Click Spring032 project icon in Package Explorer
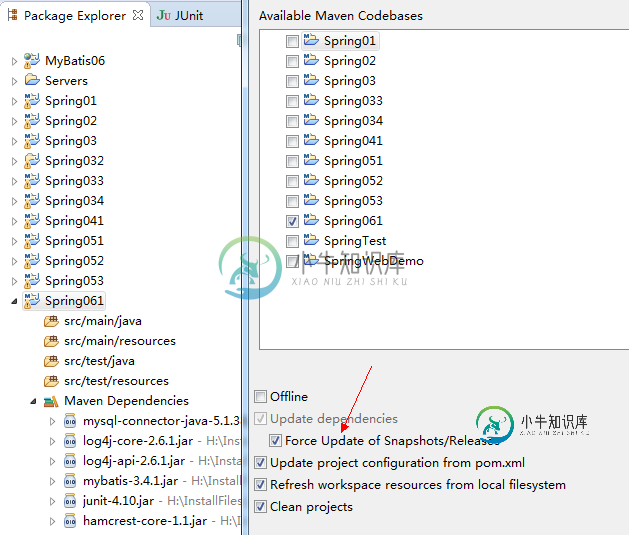This screenshot has width=629, height=535. pos(32,161)
